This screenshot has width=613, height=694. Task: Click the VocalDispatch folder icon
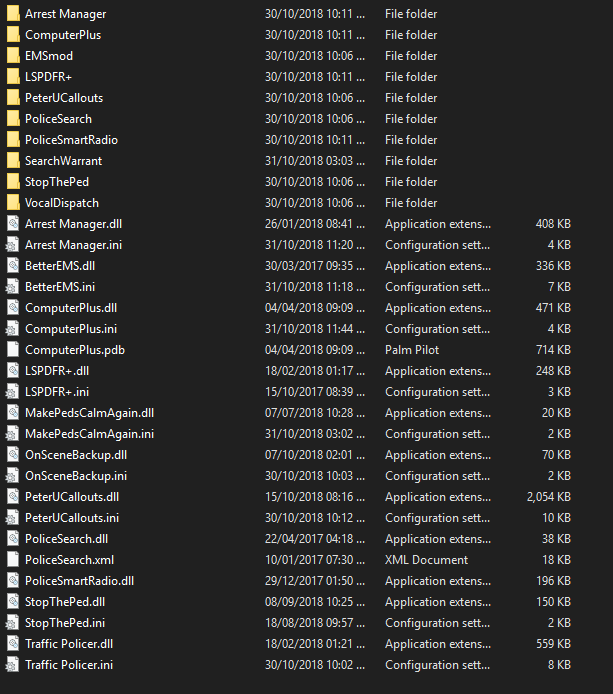pos(13,203)
